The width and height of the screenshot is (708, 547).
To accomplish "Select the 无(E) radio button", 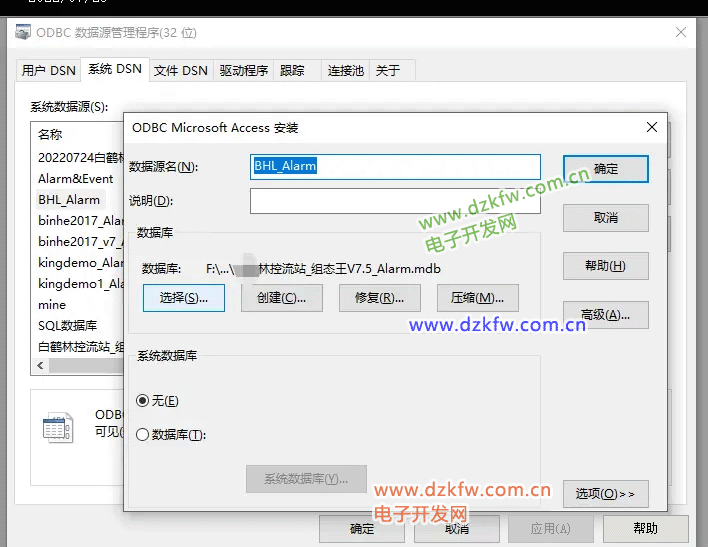I will coord(142,401).
